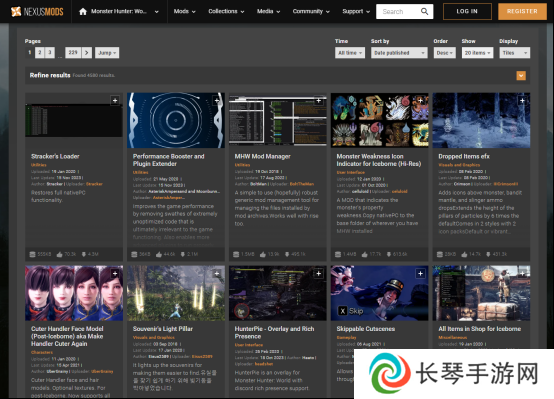Go to page 2
Screen dimensions: 554x399
click(x=40, y=53)
